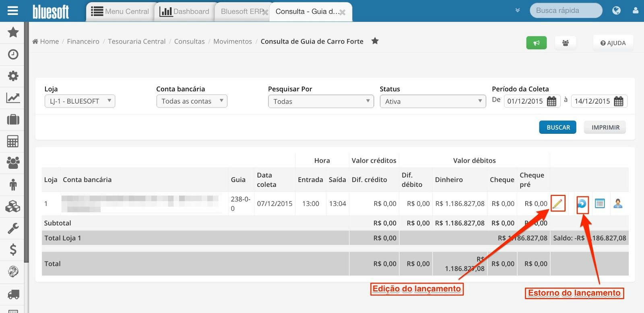Open favorites star in sidebar
Screen dimensions: 644x313
[x=13, y=32]
